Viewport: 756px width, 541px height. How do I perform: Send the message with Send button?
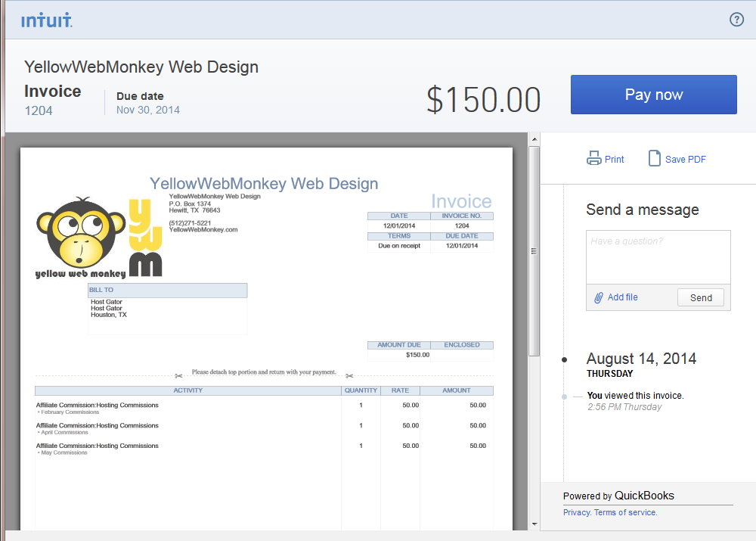tap(701, 298)
